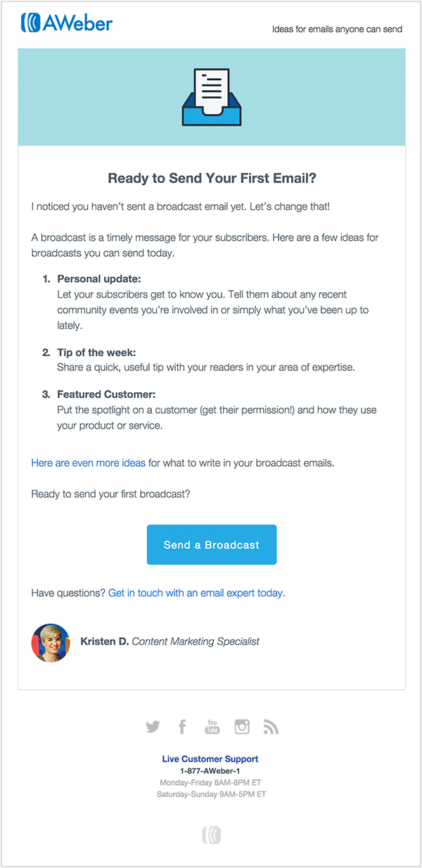Viewport: 422px width, 868px height.
Task: Open the Instagram social icon
Action: [242, 727]
